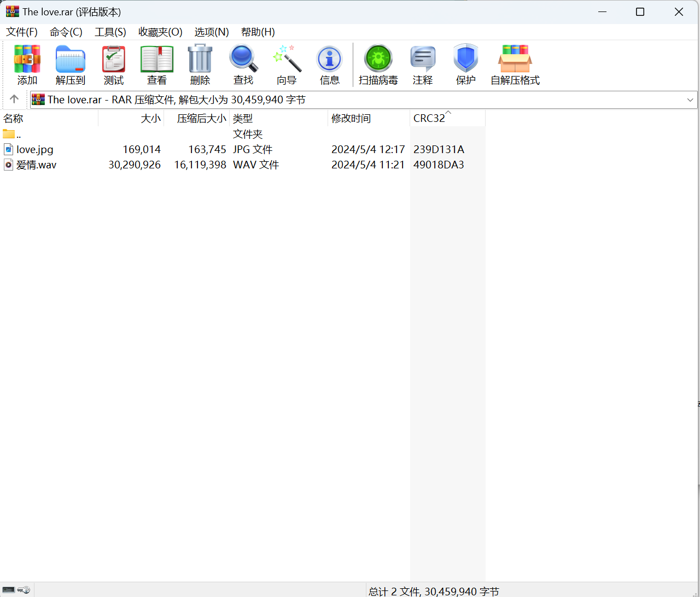Click the '文件夹' type cell
The image size is (700, 597).
(248, 134)
